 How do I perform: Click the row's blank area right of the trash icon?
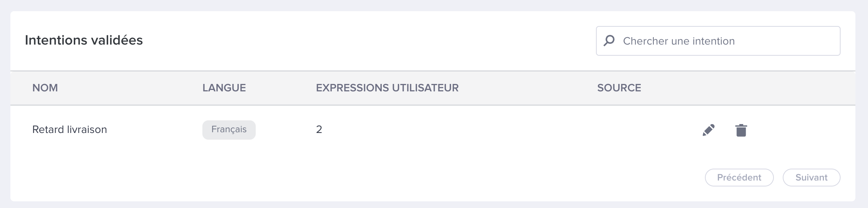[x=801, y=130]
